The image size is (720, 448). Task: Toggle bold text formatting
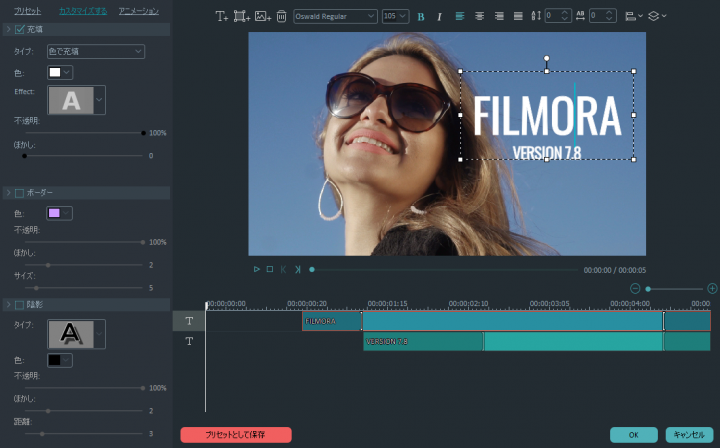point(420,16)
